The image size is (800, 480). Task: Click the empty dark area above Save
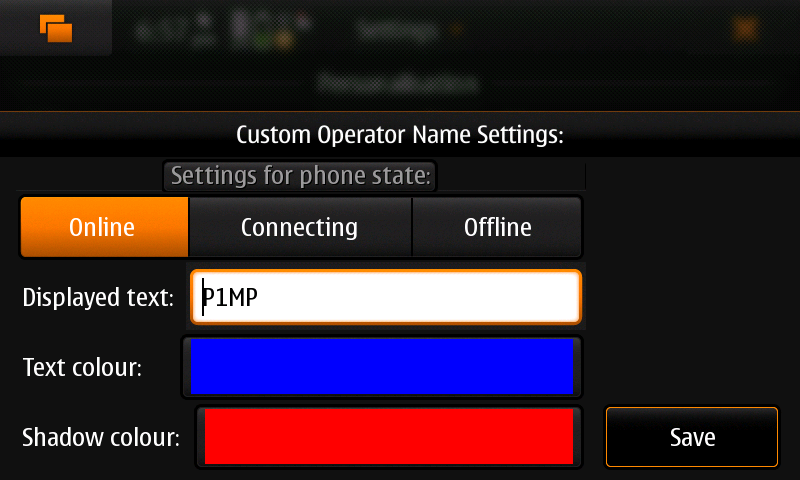692,281
